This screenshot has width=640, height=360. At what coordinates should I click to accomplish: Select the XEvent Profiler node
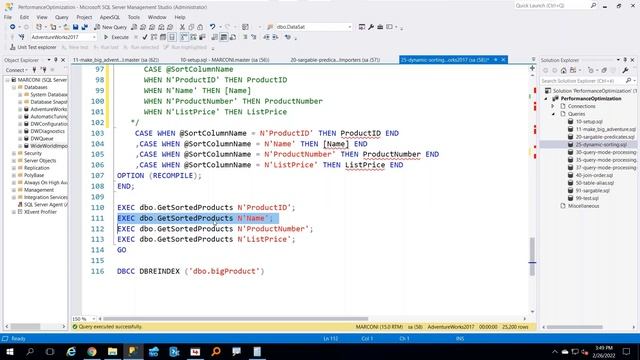pos(40,212)
